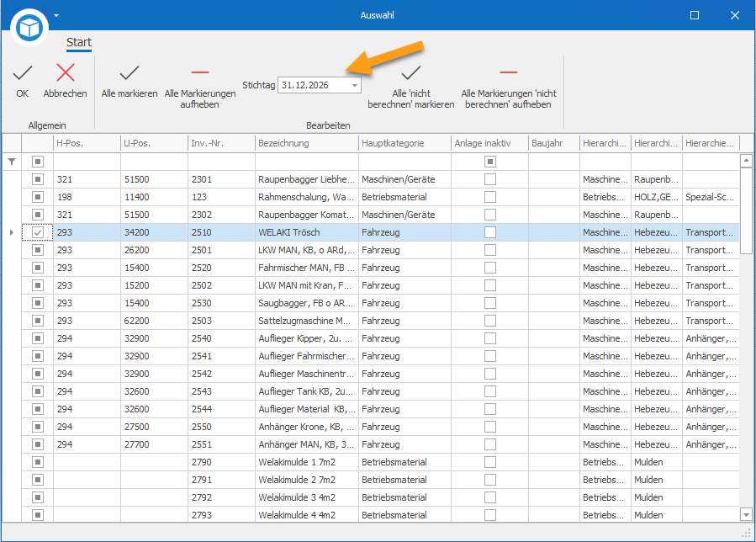Sort by Baujahr column header

click(554, 143)
